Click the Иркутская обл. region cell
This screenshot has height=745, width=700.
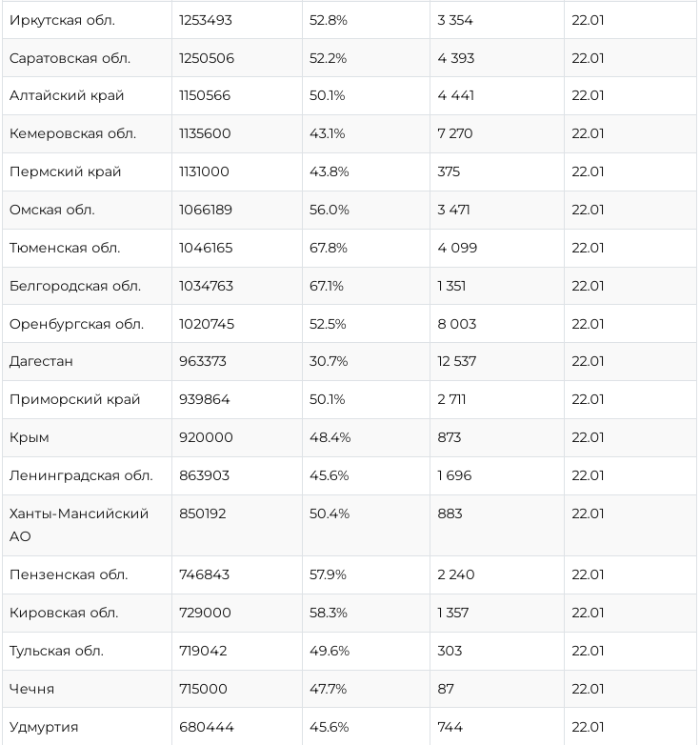(x=61, y=20)
